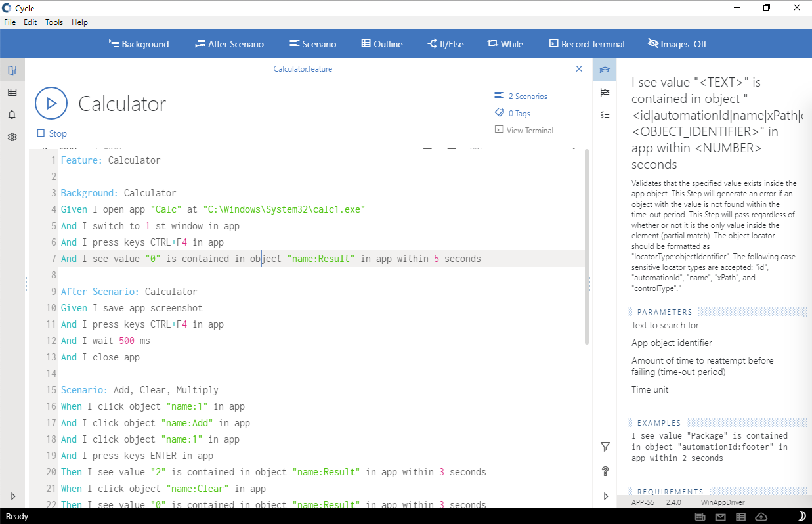Click line "I switch to 1 st window in app"
812x524 pixels.
150,226
